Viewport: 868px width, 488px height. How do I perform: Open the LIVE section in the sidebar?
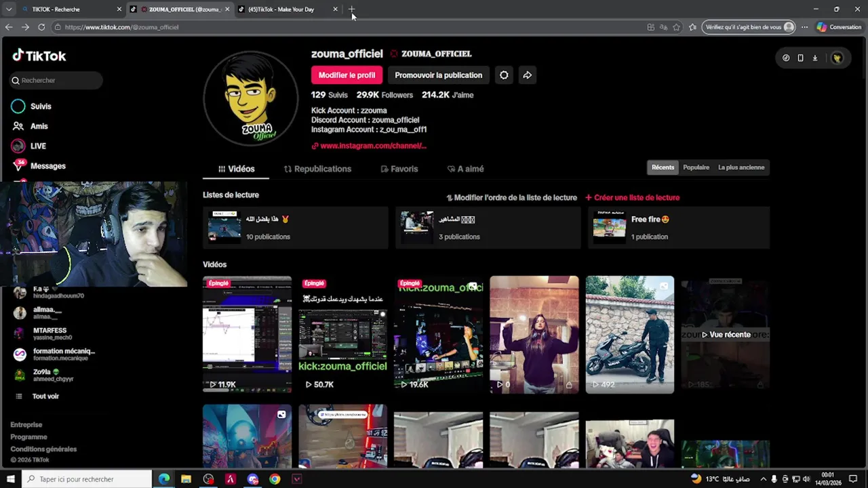pyautogui.click(x=28, y=146)
